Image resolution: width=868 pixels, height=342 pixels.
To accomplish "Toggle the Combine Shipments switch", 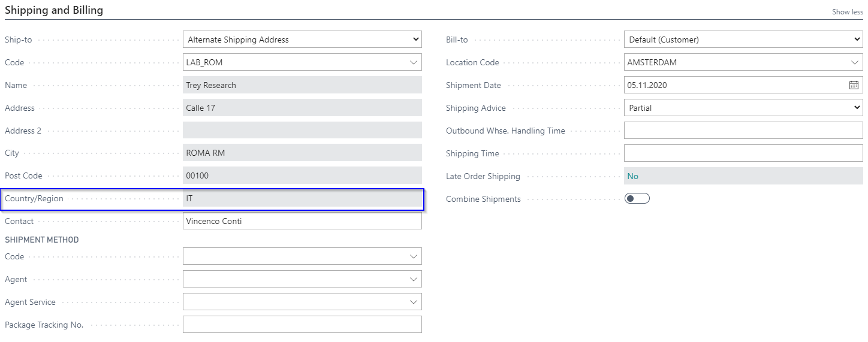I will 637,199.
